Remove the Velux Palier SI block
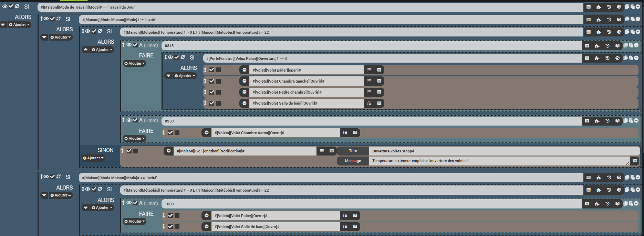The height and width of the screenshot is (236, 644). pyautogui.click(x=636, y=58)
